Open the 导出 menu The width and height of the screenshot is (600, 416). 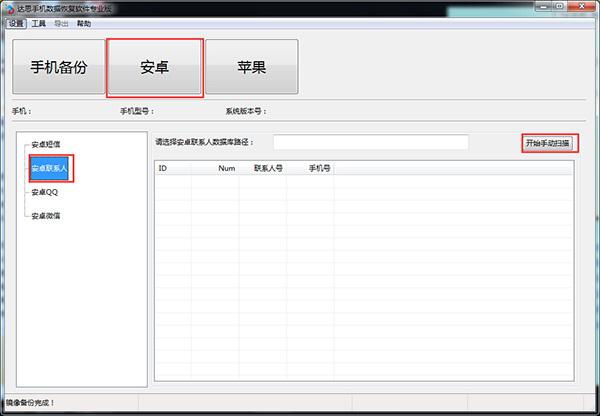pyautogui.click(x=61, y=24)
